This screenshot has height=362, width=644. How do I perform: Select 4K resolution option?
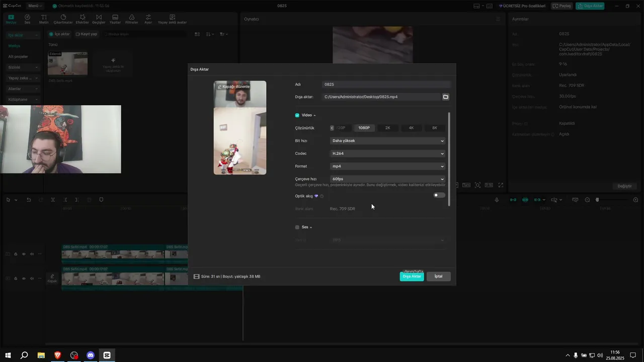tap(411, 128)
